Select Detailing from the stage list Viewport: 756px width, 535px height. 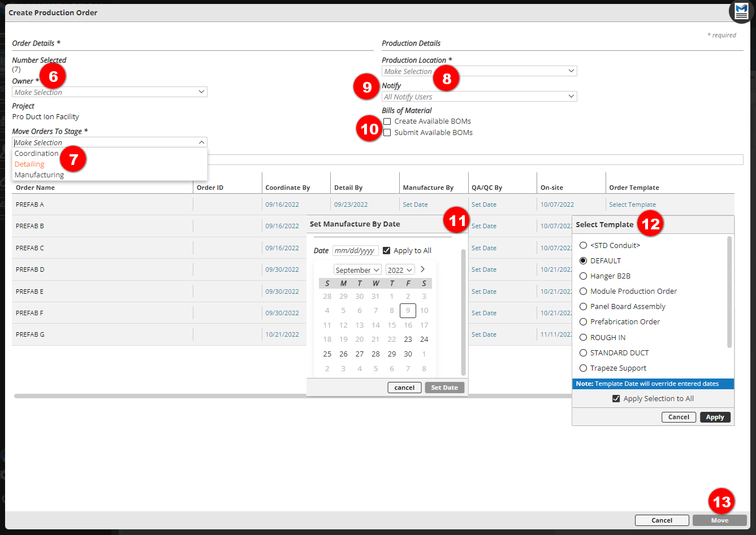point(29,164)
